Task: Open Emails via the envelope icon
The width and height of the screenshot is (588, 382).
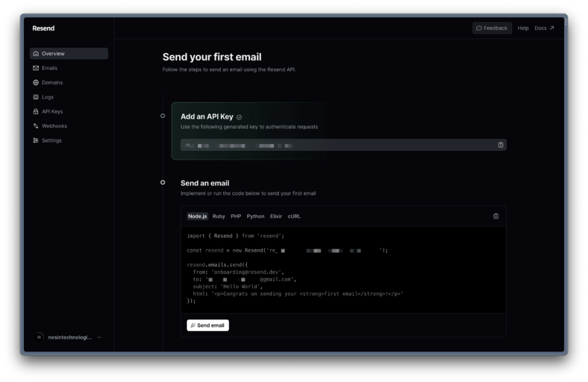Action: coord(36,68)
